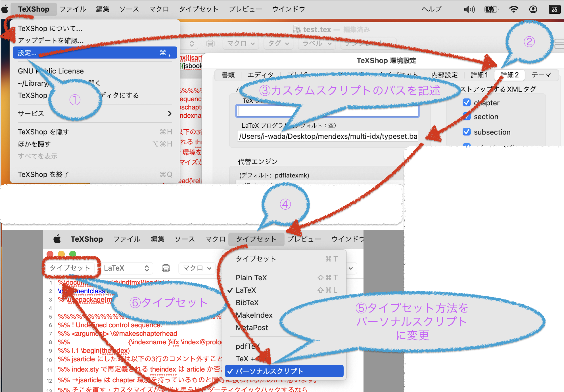Click the volume icon in menu bar
This screenshot has width=564, height=392.
[x=469, y=9]
